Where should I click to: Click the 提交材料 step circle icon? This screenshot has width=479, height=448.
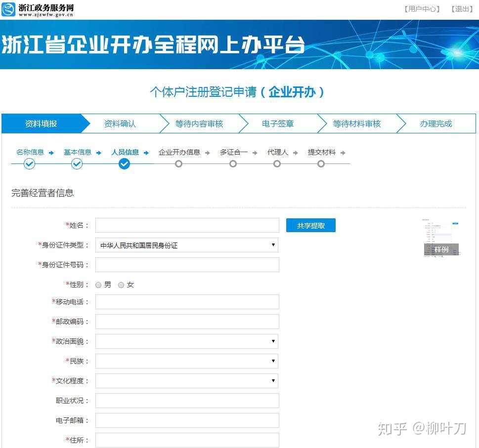coord(321,163)
